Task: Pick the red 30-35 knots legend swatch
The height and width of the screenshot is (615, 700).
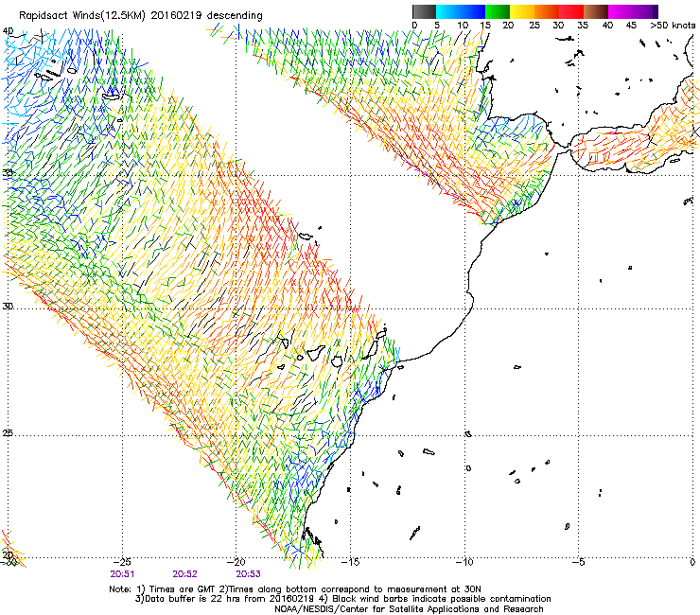Action: (571, 11)
